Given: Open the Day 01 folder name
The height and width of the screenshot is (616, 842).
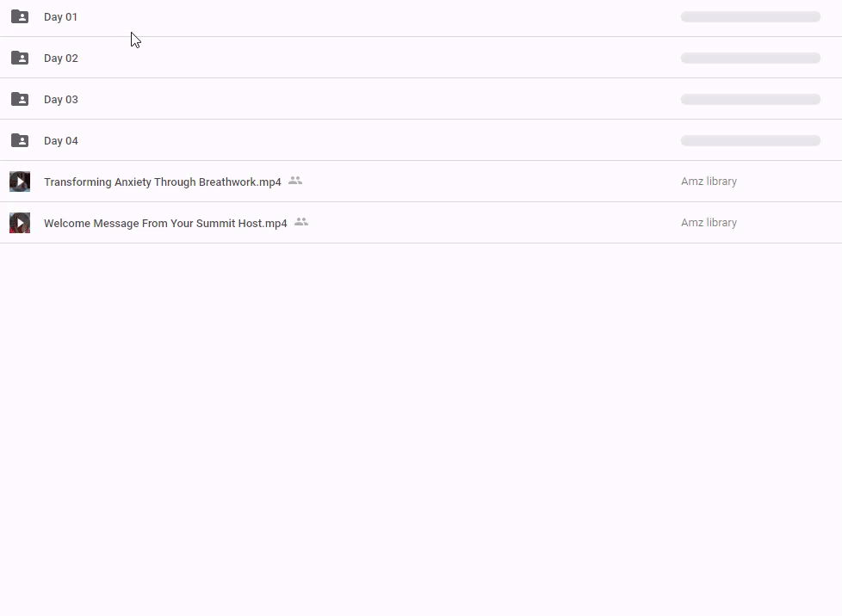Looking at the screenshot, I should [60, 17].
